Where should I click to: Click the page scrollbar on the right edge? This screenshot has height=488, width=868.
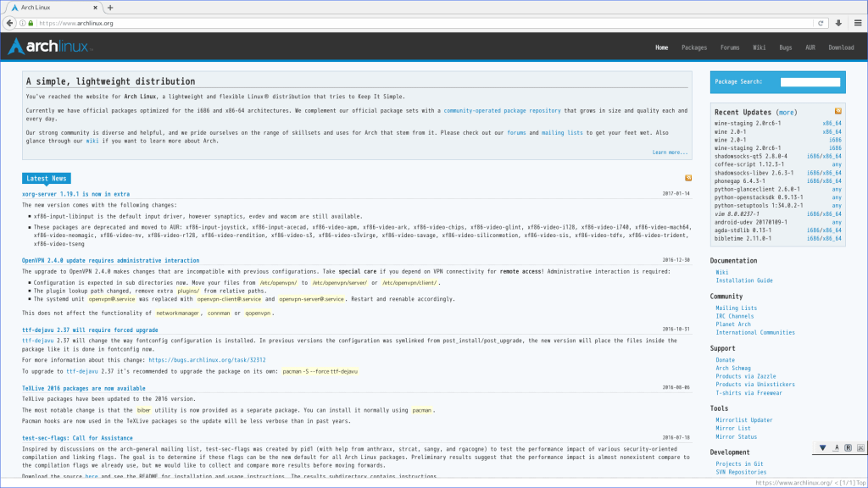click(x=864, y=254)
